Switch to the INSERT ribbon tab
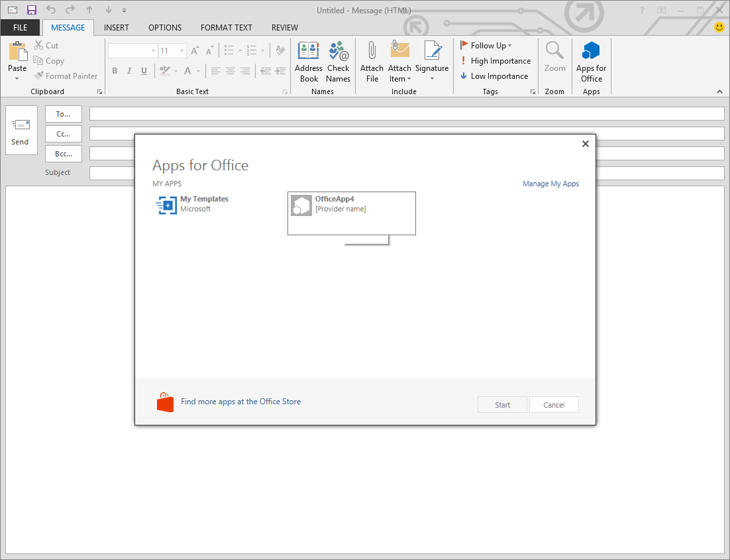 pyautogui.click(x=117, y=27)
